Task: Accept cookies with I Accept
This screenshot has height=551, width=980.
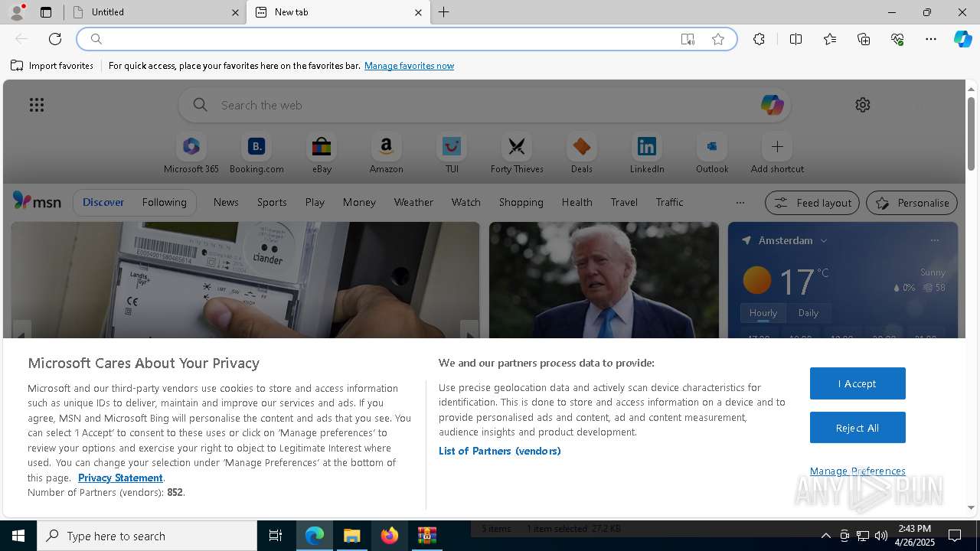Action: pos(857,383)
